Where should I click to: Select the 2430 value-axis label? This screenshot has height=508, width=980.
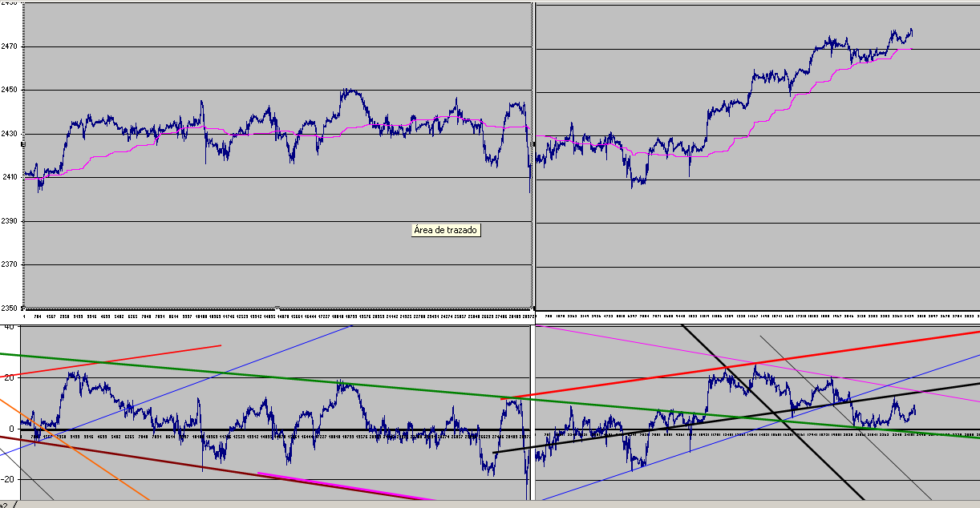pos(9,134)
